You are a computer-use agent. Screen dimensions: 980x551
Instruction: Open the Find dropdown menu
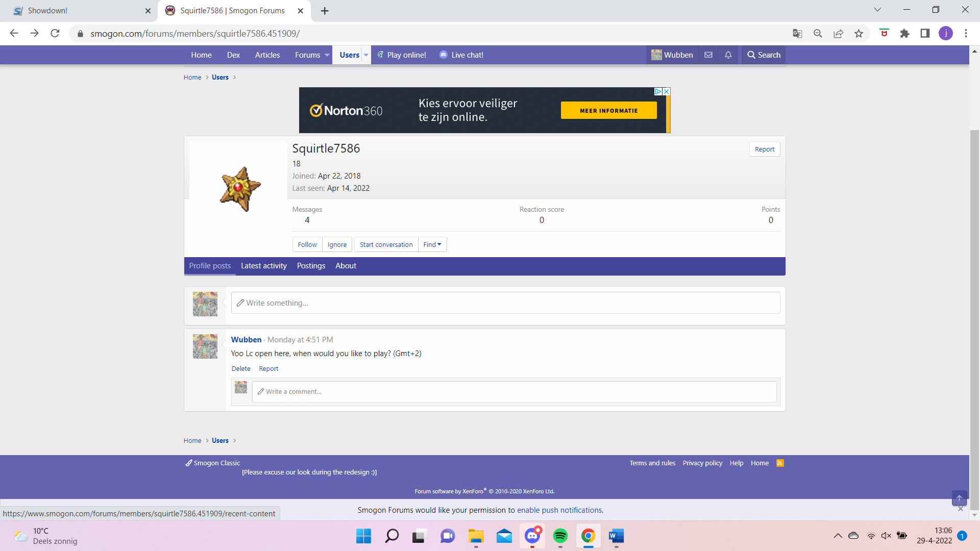[432, 245]
